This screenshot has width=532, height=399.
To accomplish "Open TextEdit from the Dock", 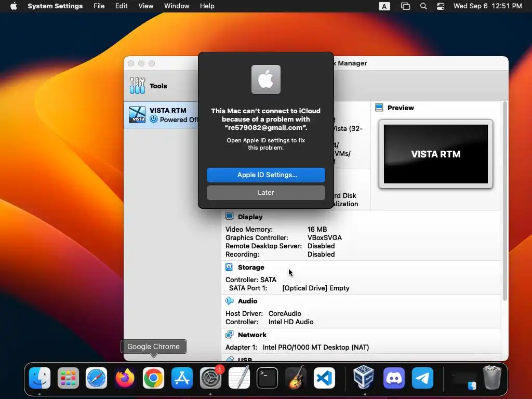I will coord(239,378).
